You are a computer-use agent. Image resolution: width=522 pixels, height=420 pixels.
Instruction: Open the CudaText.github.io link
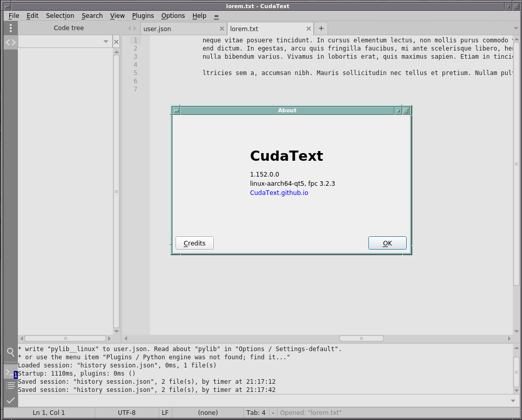279,193
